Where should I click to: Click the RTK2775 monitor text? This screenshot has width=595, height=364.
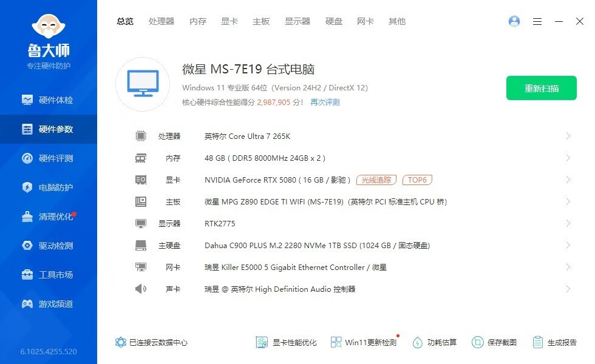click(x=220, y=224)
